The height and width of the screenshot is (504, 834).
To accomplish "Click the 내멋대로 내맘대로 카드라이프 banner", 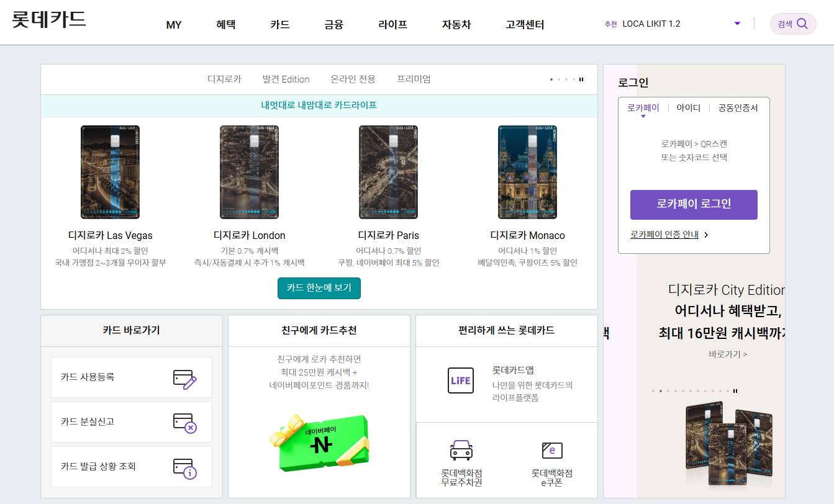I will (319, 106).
